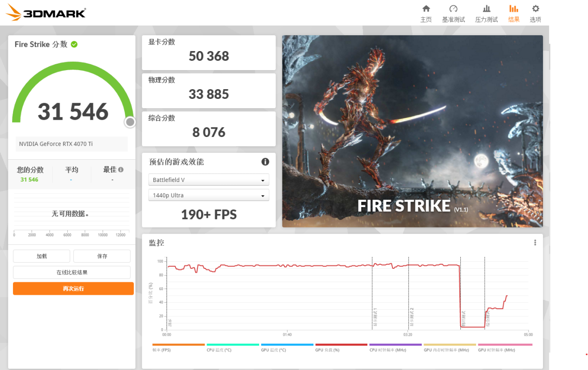Screen dimensions: 588x370
Task: Click the green validation checkmark beside Fire Strike 分数
Action: (74, 44)
